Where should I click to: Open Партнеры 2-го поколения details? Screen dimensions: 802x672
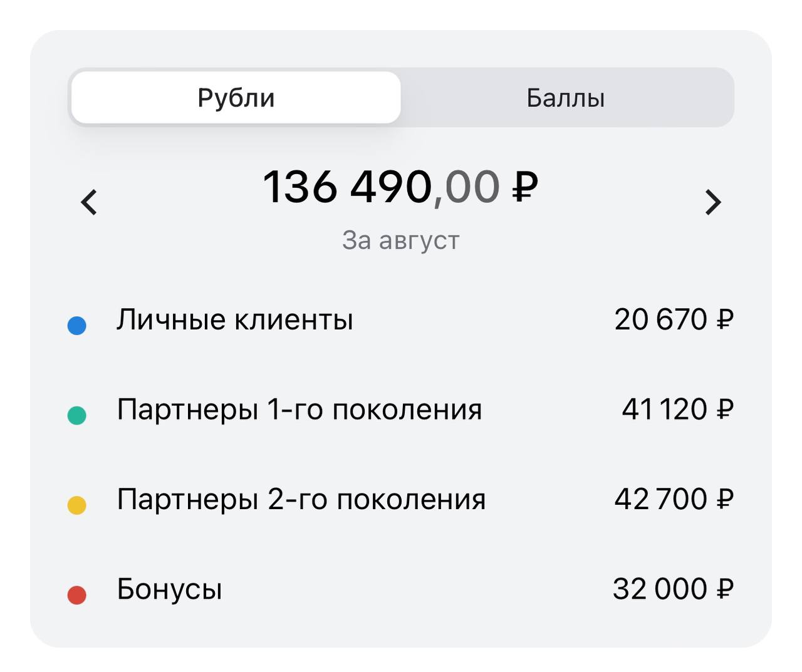tap(401, 500)
